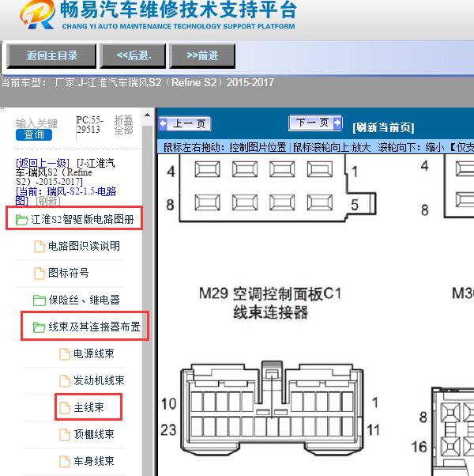This screenshot has height=476, width=474.
Task: Click the sidebar scrollbar up arrow
Action: pos(147,115)
